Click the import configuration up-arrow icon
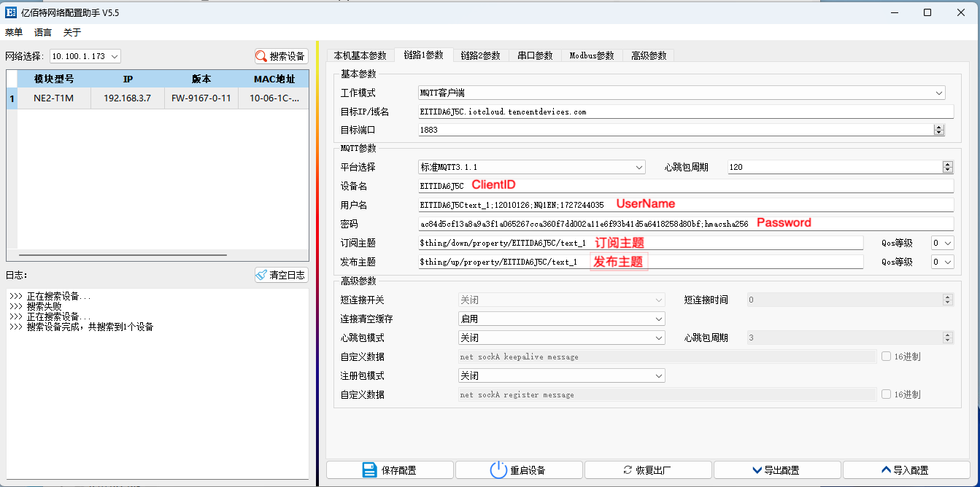980x487 pixels. click(886, 470)
